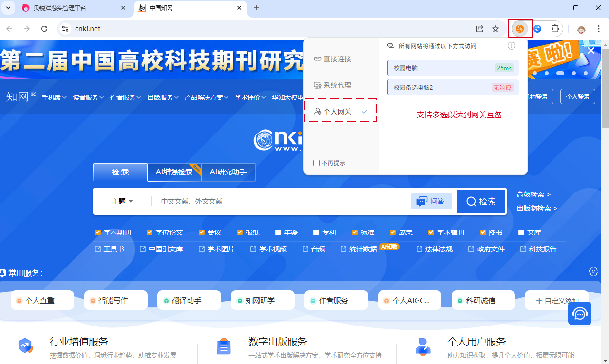Screen dimensions: 609x364
Task: Open the 智能写作 service card
Action: 116,300
